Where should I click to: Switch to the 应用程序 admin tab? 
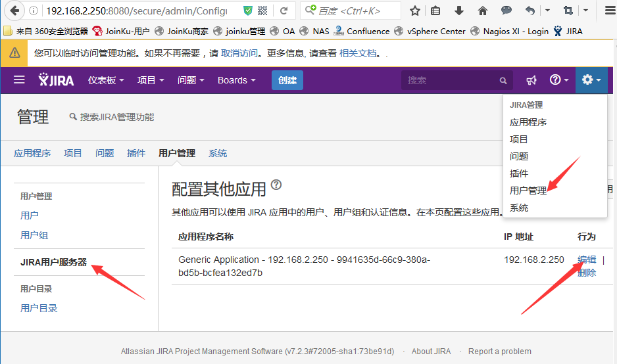[x=32, y=153]
